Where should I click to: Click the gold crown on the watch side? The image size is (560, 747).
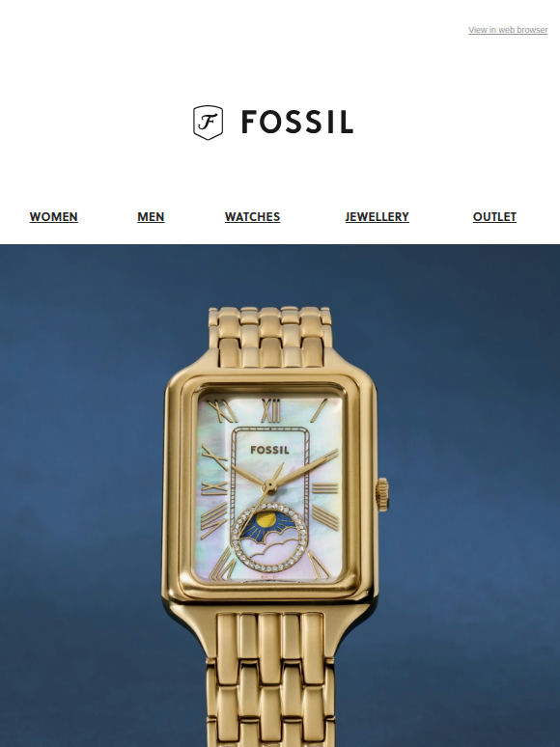point(382,495)
